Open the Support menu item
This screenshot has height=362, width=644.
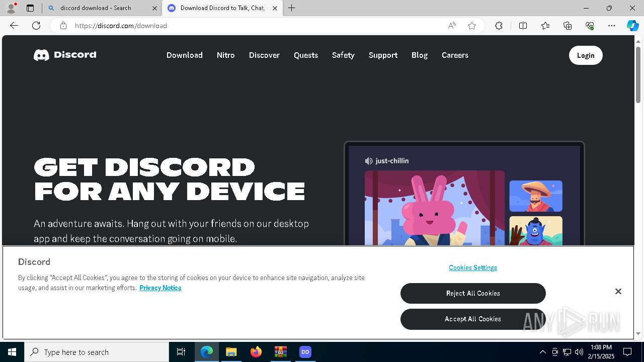383,55
